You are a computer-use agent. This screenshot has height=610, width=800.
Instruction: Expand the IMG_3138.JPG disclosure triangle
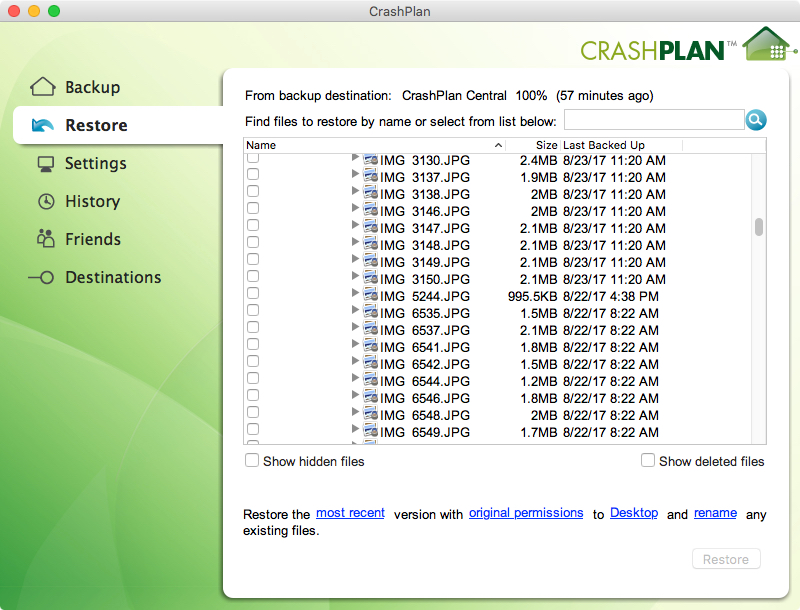(355, 191)
